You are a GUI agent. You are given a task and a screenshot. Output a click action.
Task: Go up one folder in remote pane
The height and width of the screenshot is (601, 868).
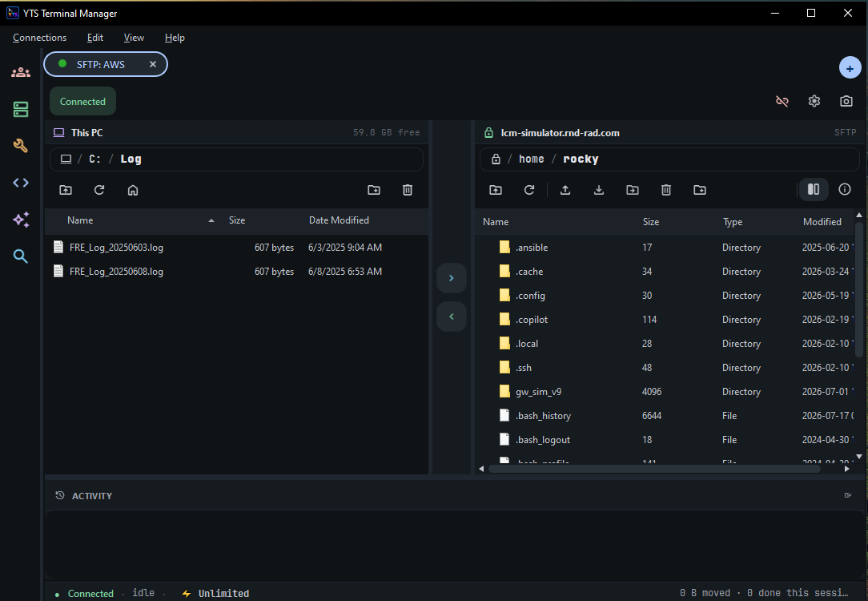496,190
